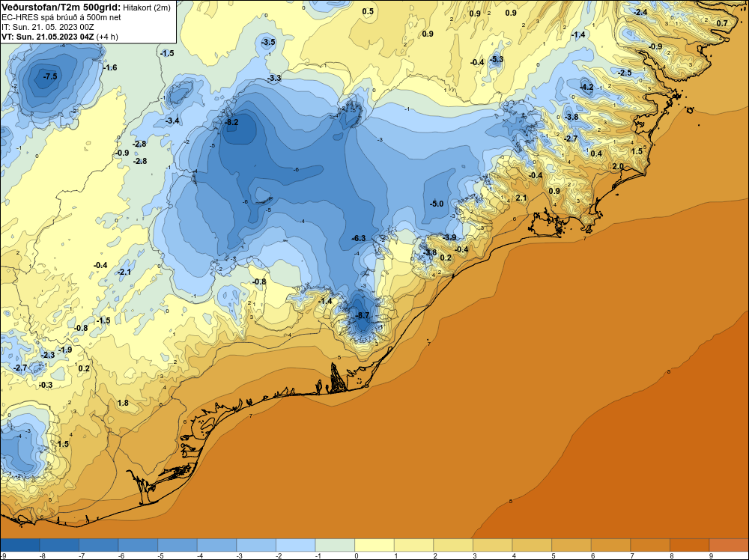Click the 2.0 temperature value
Screen dimensions: 749x560
click(x=618, y=166)
